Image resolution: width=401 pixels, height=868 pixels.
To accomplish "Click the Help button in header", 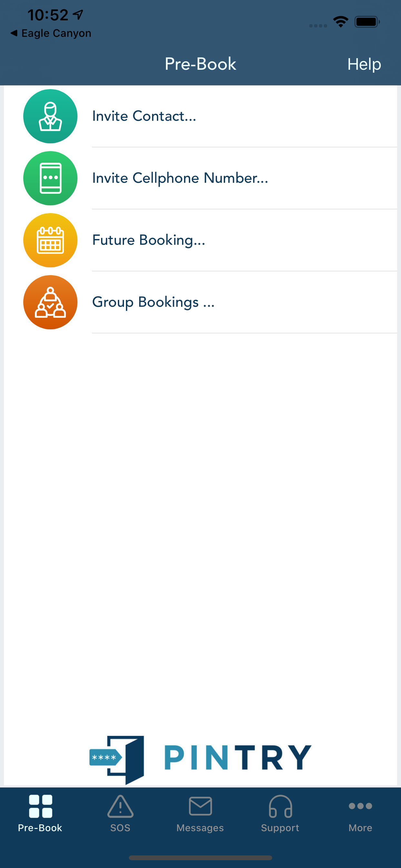I will [x=364, y=64].
